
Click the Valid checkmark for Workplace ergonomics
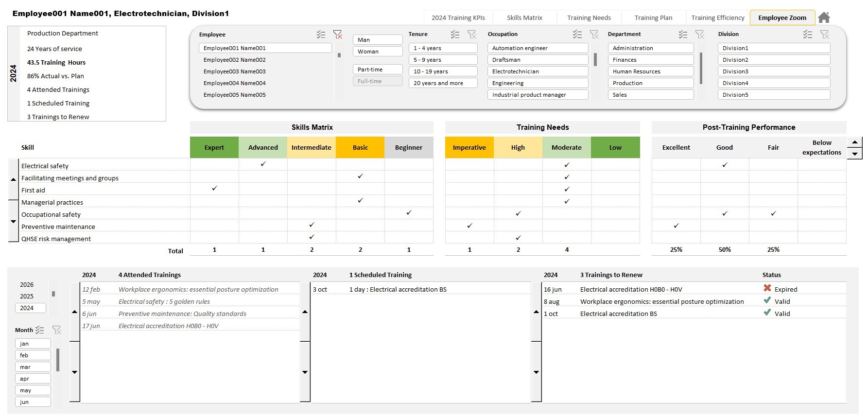pyautogui.click(x=767, y=300)
